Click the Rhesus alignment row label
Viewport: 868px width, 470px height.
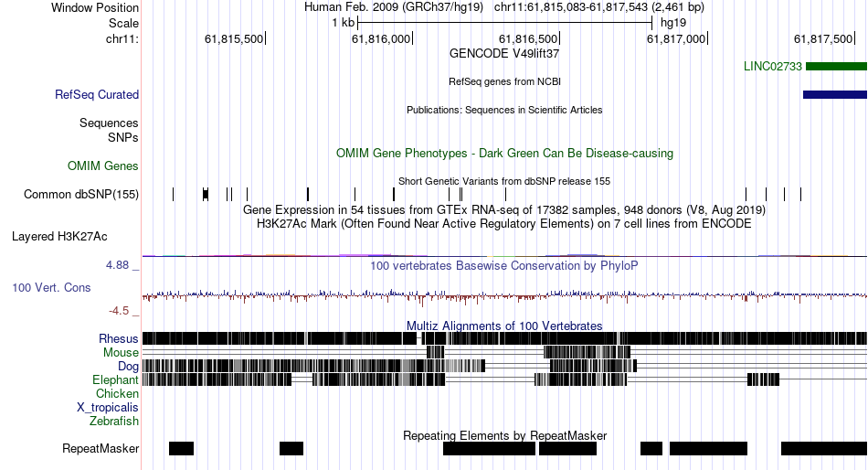pos(119,338)
